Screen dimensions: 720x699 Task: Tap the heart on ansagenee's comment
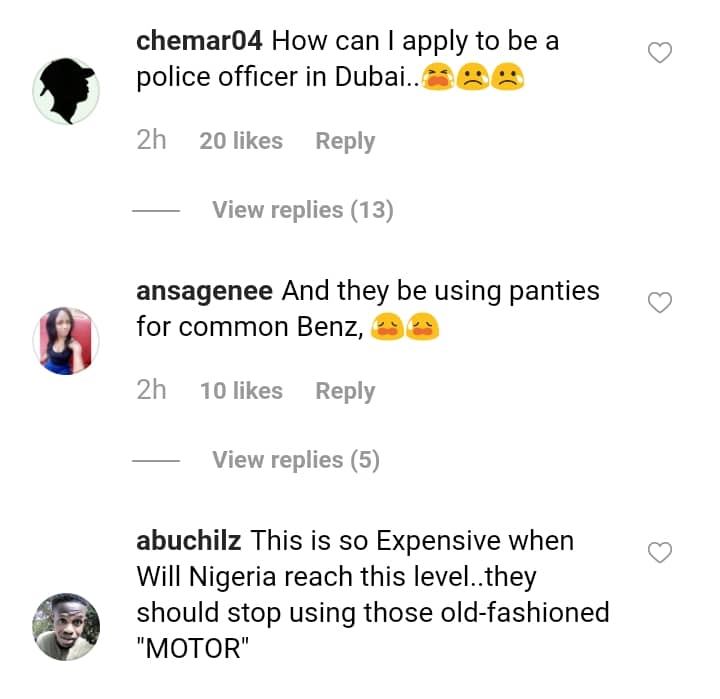coord(660,302)
